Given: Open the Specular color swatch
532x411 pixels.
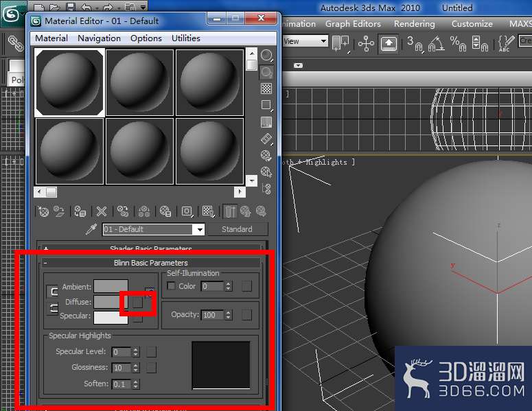Looking at the screenshot, I should click(111, 318).
